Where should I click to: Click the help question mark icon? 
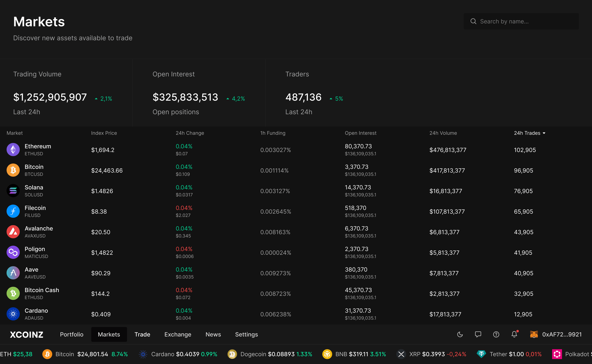coord(496,334)
